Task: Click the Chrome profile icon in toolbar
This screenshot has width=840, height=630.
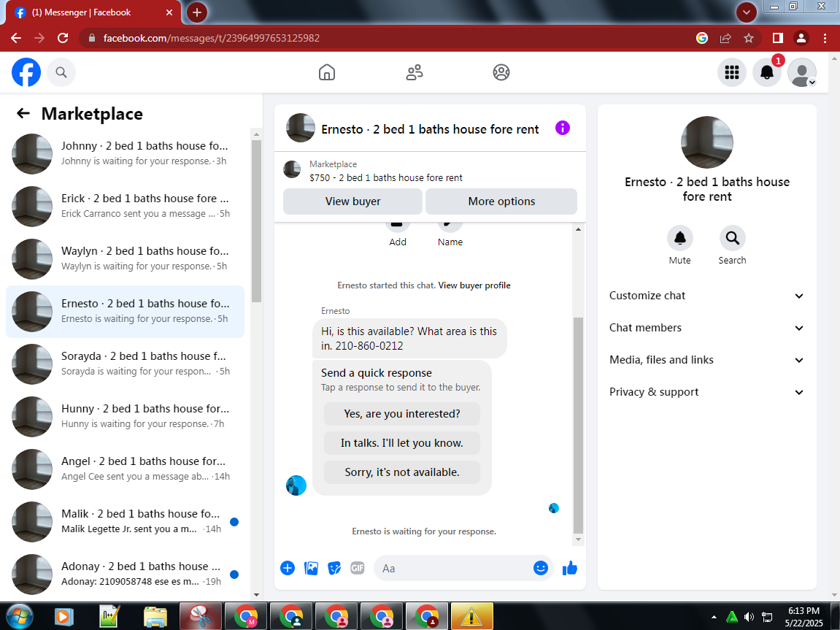Action: 801,38
